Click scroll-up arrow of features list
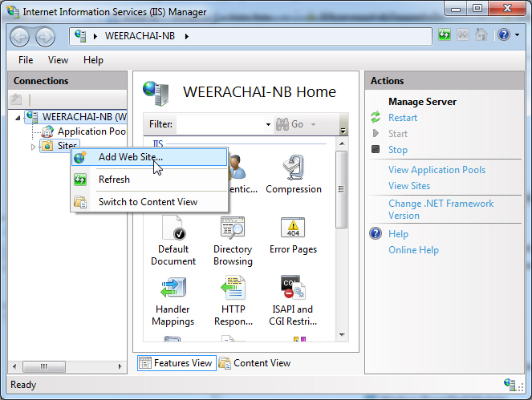The width and height of the screenshot is (532, 400). (x=342, y=143)
